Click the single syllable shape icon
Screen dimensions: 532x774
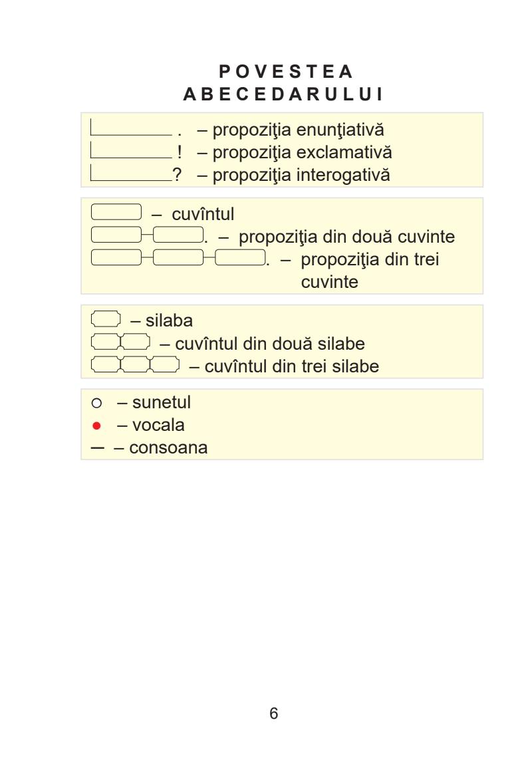point(105,320)
